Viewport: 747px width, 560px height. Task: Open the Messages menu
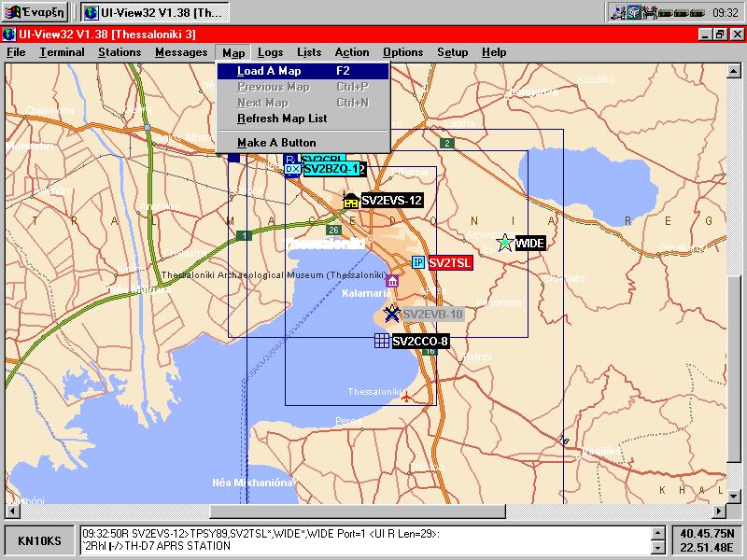181,52
